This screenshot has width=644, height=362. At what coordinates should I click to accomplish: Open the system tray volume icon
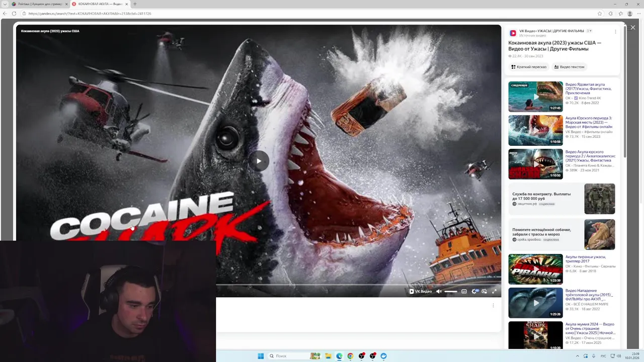619,356
